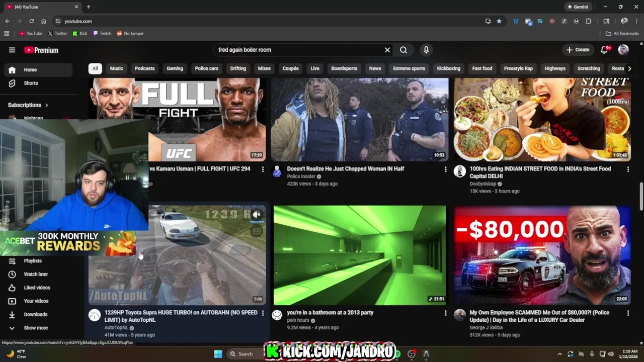Start voice search with the microphone icon
This screenshot has height=362, width=644.
coord(426,50)
